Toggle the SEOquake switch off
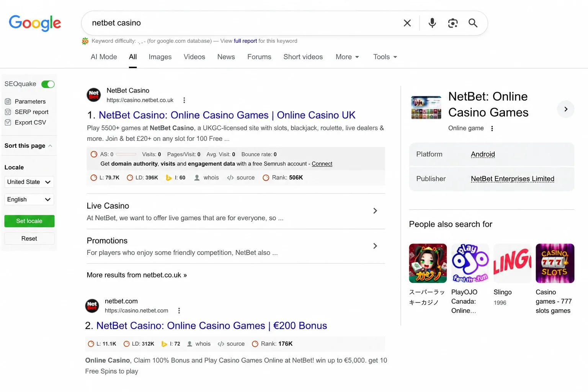The height and width of the screenshot is (392, 588). click(x=48, y=84)
